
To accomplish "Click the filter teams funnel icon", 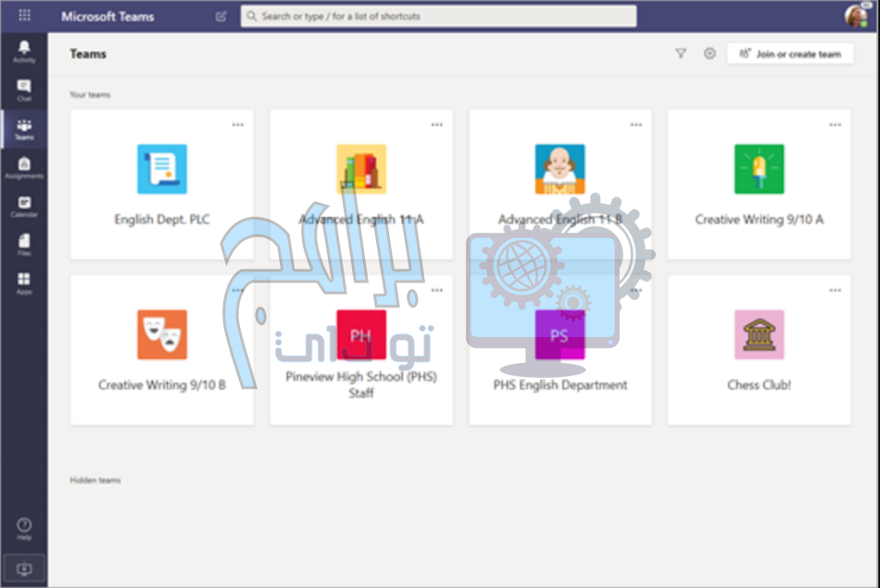I will pyautogui.click(x=681, y=54).
